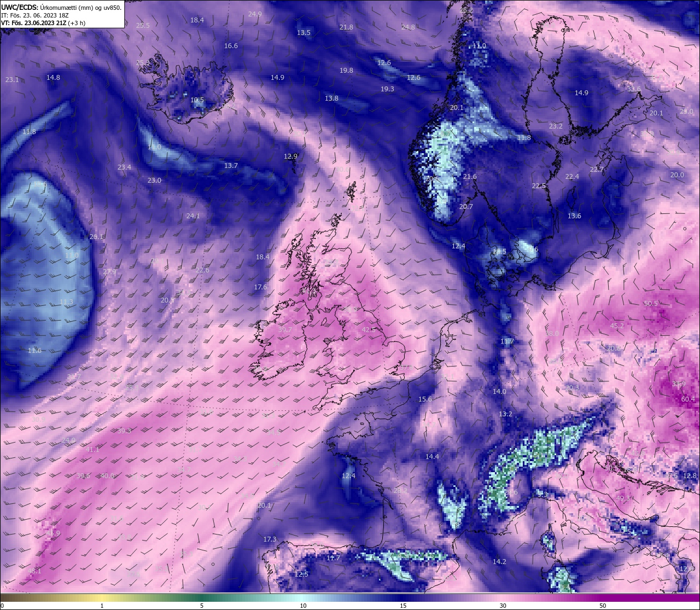Click the 16.6 value on the map
The image size is (700, 610).
click(x=231, y=46)
